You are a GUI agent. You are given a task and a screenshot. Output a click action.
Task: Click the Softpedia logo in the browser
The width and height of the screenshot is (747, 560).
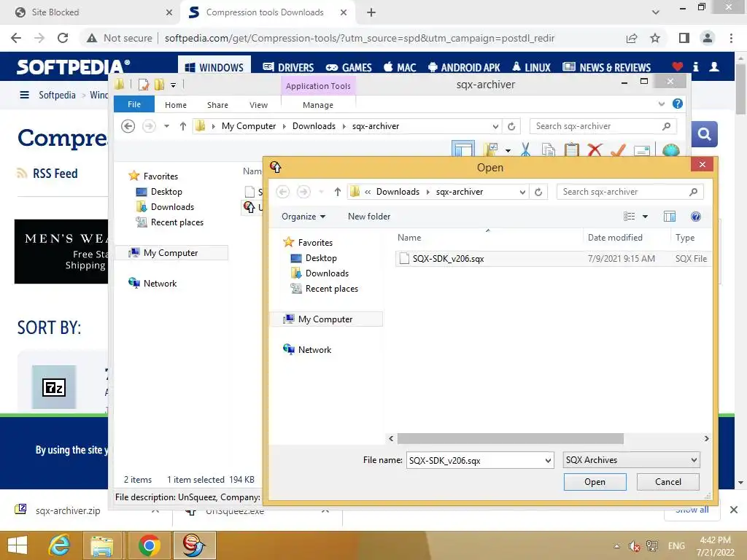pyautogui.click(x=74, y=66)
